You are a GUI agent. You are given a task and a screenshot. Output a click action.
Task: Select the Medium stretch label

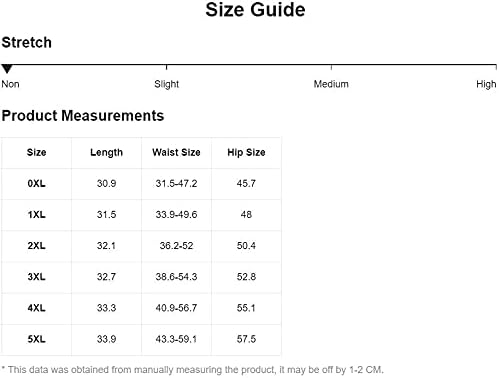[331, 84]
